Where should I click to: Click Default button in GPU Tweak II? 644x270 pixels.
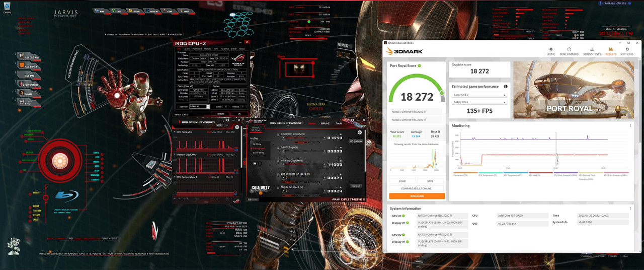pos(356,186)
